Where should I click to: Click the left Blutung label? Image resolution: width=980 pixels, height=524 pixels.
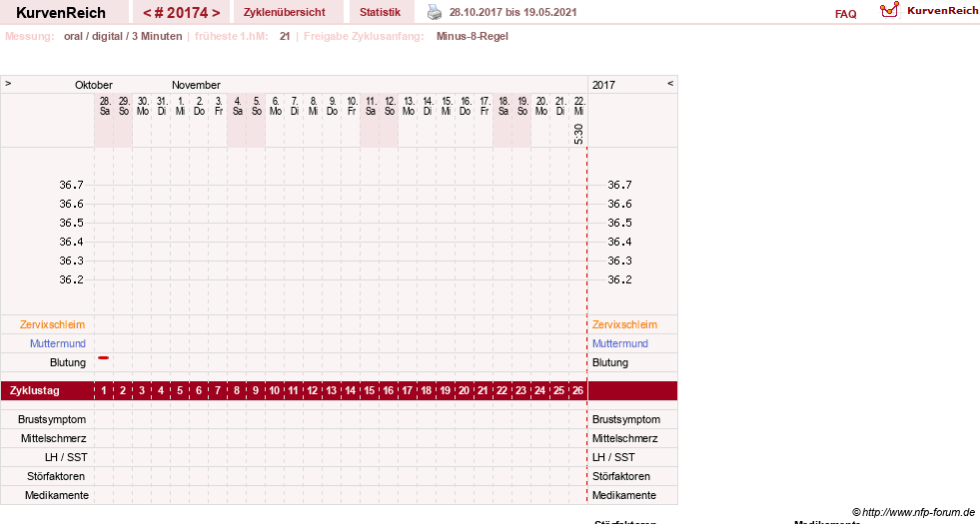[68, 363]
